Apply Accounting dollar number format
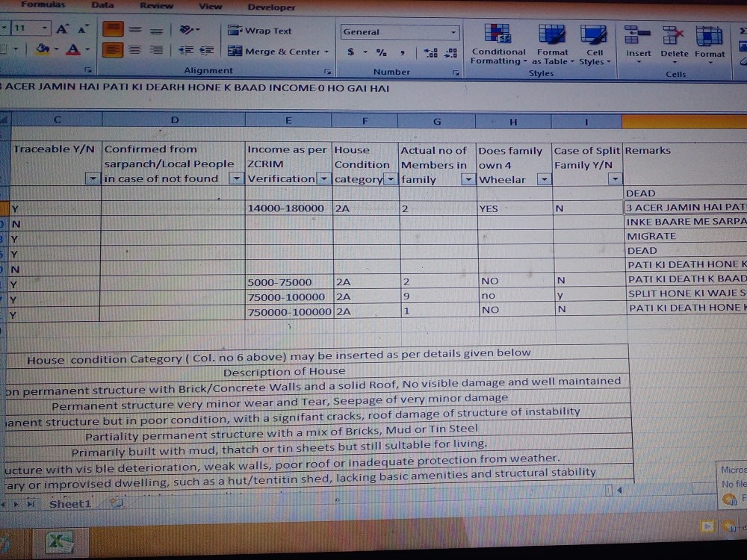Screen dimensions: 747x560 tap(351, 52)
